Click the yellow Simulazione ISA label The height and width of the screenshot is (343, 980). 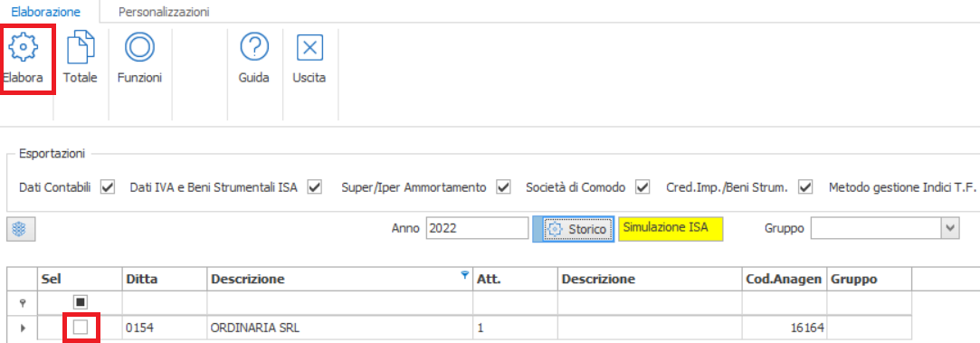[x=671, y=229]
